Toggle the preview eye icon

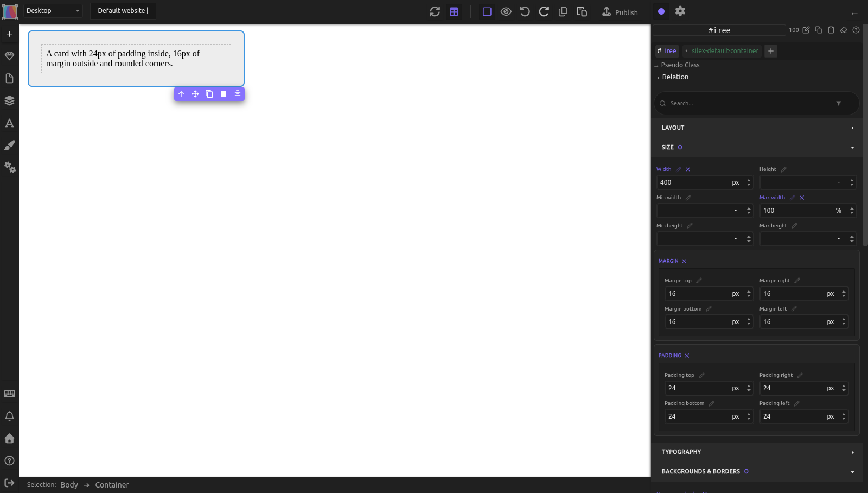pyautogui.click(x=506, y=11)
